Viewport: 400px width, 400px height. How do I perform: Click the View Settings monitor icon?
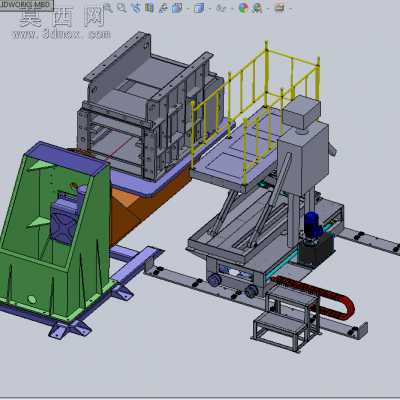point(279,7)
